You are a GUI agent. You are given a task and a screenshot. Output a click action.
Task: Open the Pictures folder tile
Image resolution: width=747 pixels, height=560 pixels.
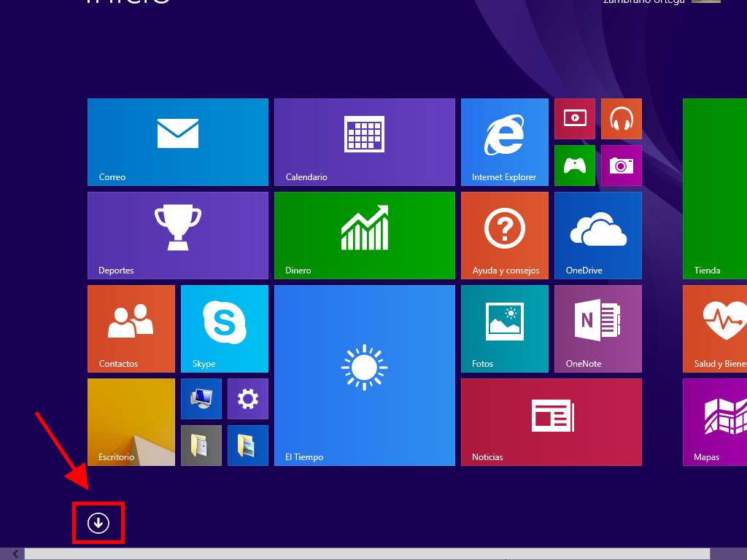click(248, 446)
